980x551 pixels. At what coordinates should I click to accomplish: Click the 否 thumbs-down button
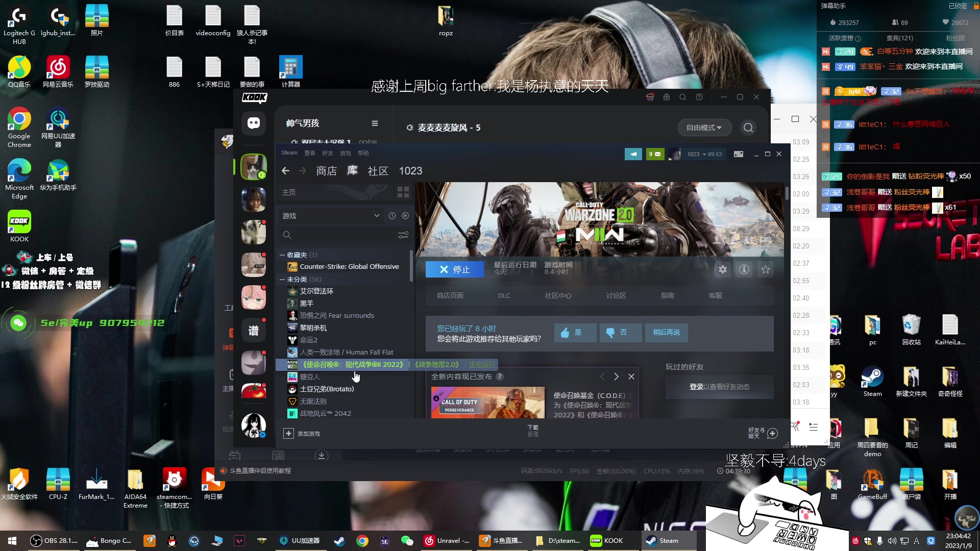621,332
